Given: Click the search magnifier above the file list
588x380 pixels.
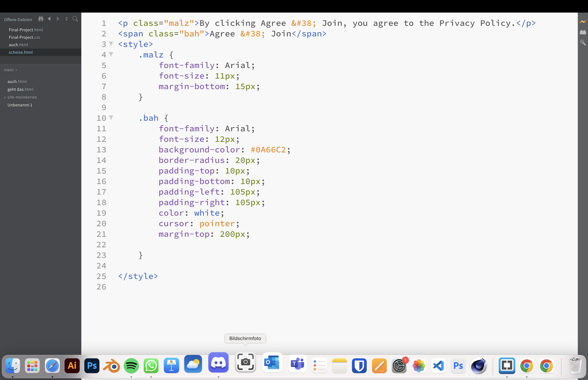Looking at the screenshot, I should click(75, 19).
